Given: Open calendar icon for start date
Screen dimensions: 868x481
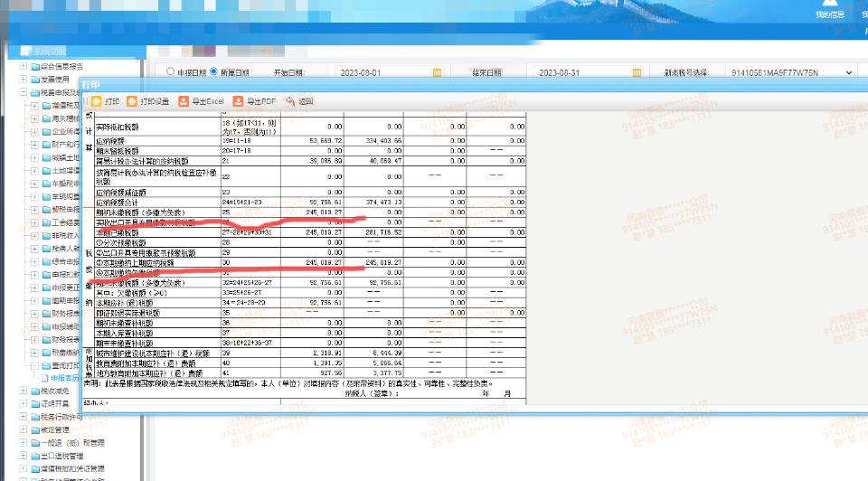Looking at the screenshot, I should [438, 72].
